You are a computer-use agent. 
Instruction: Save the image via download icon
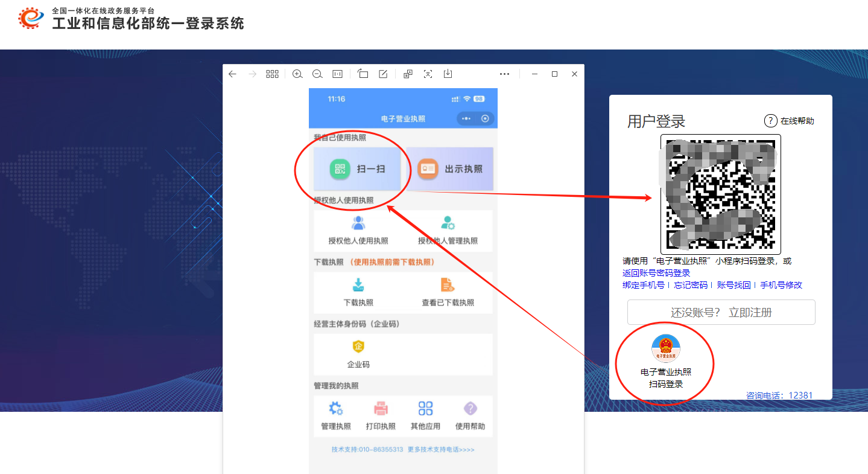(448, 74)
